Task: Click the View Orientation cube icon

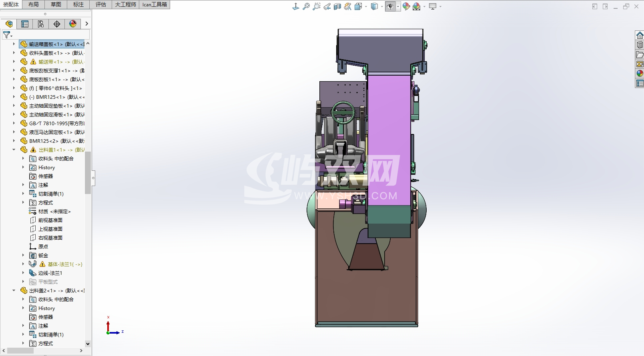Action: coord(358,6)
